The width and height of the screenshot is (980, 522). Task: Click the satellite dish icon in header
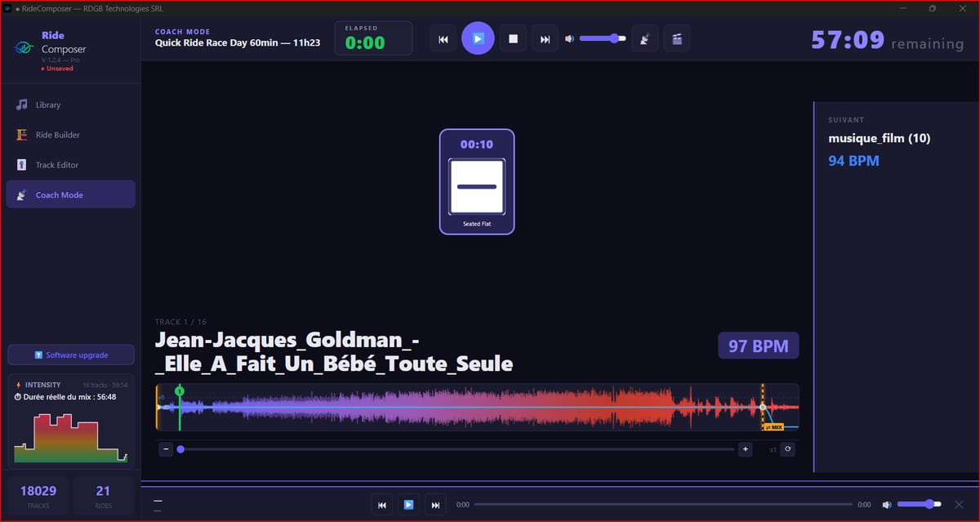coord(644,38)
